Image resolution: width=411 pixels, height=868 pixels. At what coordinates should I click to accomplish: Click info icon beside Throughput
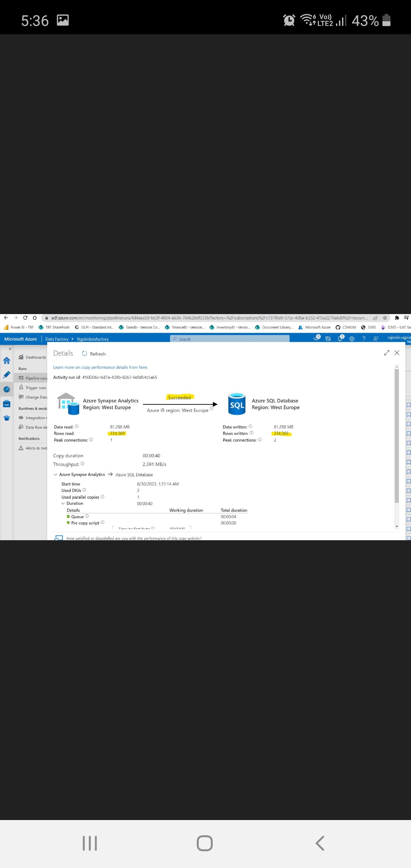coord(83,464)
